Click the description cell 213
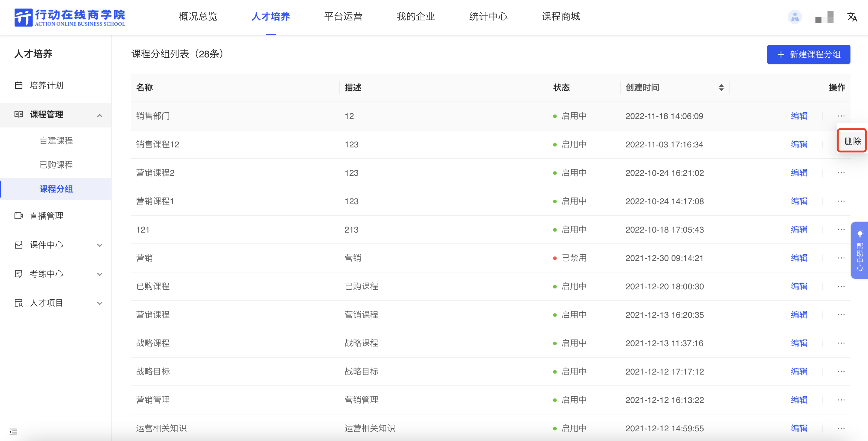This screenshot has height=441, width=868. (351, 230)
